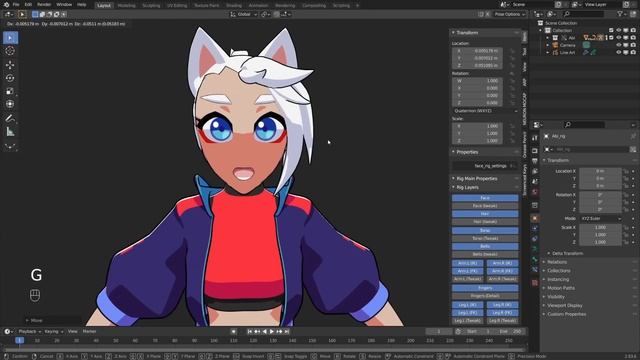Collapse the Rig Main Properties panel
Screen dimensions: 640x360
click(476, 178)
